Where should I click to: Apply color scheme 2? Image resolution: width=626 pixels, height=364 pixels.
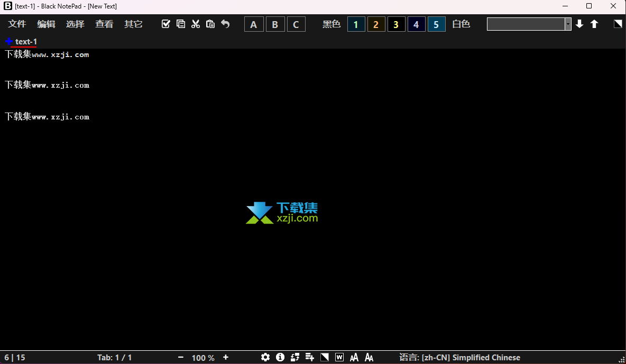[x=376, y=24]
